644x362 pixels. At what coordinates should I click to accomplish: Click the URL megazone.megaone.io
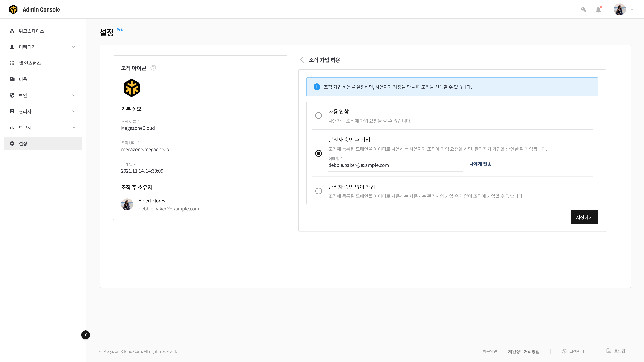(145, 149)
